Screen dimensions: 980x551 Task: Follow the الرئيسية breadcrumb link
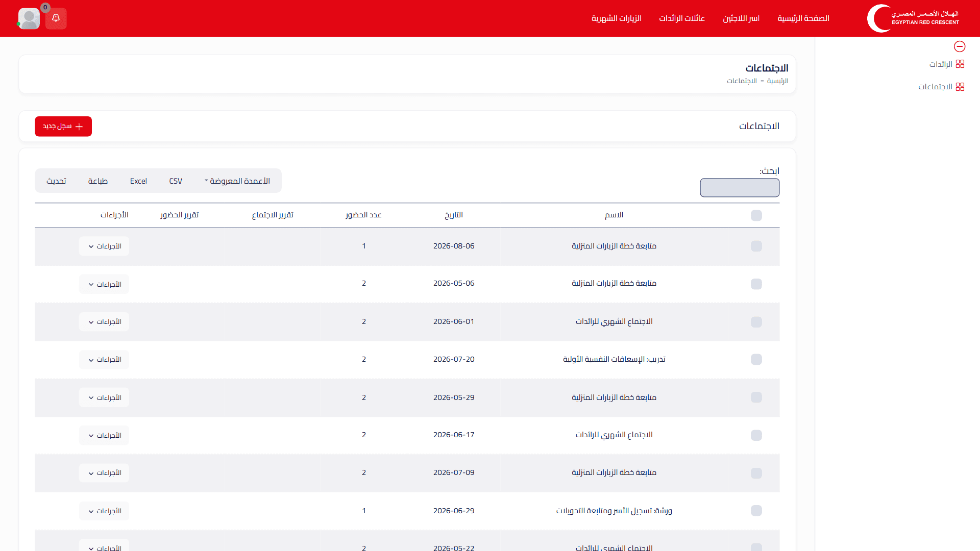(778, 81)
